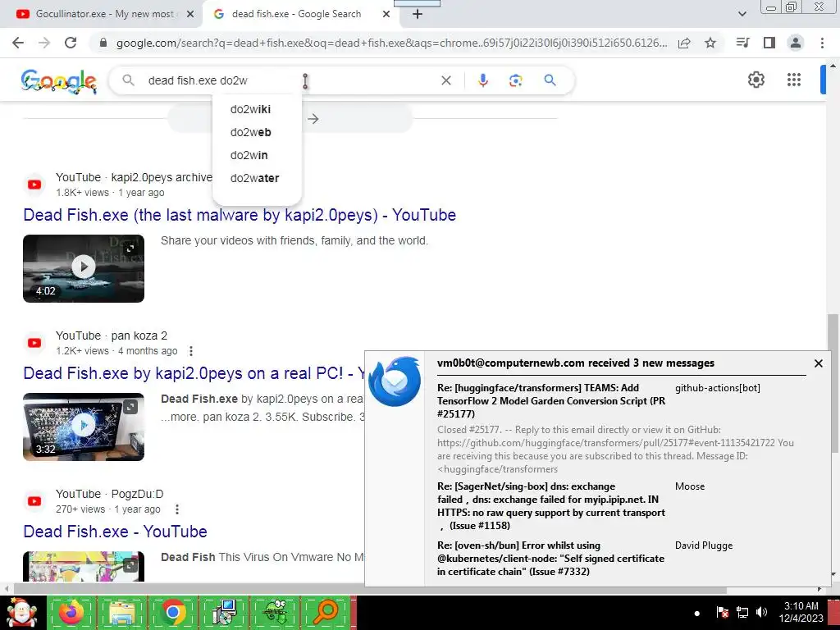Close the Thunderbird new messages notification
840x630 pixels.
point(819,363)
